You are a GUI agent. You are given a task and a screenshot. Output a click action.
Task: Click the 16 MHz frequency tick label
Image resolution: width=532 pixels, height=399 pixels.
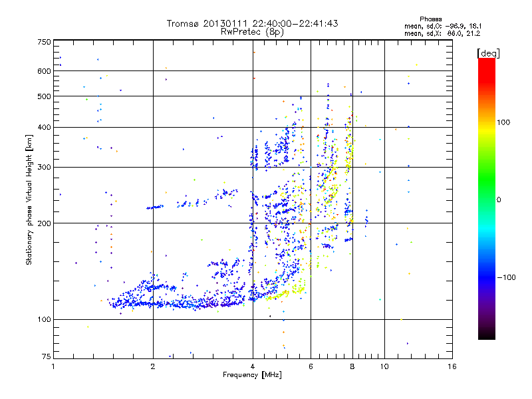pyautogui.click(x=452, y=366)
